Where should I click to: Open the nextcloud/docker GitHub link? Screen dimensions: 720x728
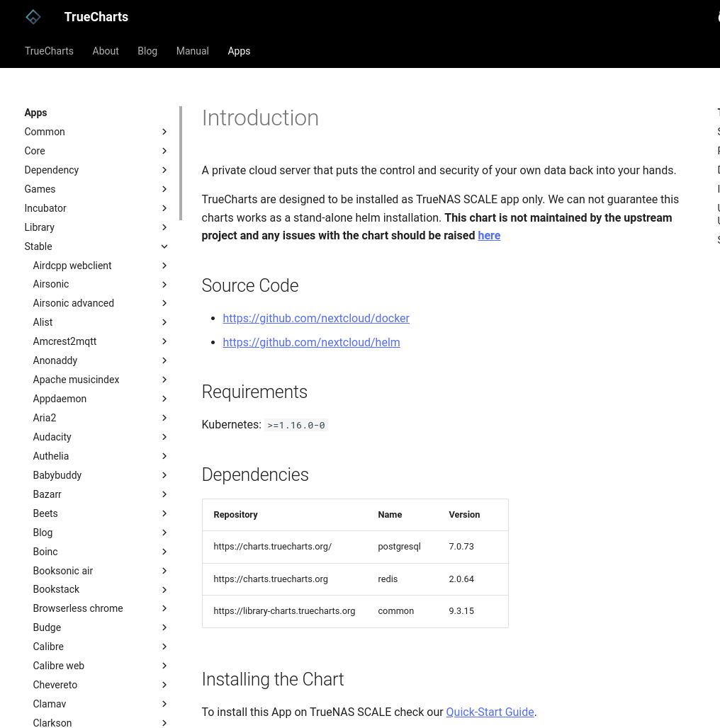click(316, 318)
